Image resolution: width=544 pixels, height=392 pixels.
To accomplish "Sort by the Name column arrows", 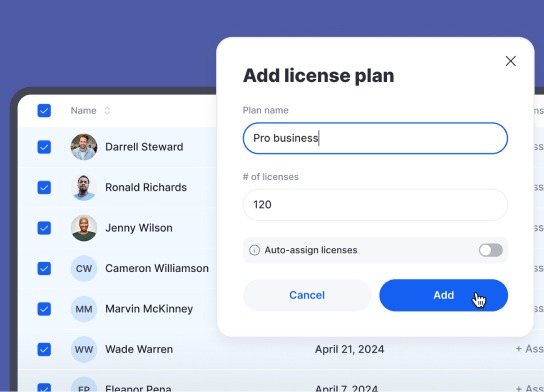I will coord(107,111).
